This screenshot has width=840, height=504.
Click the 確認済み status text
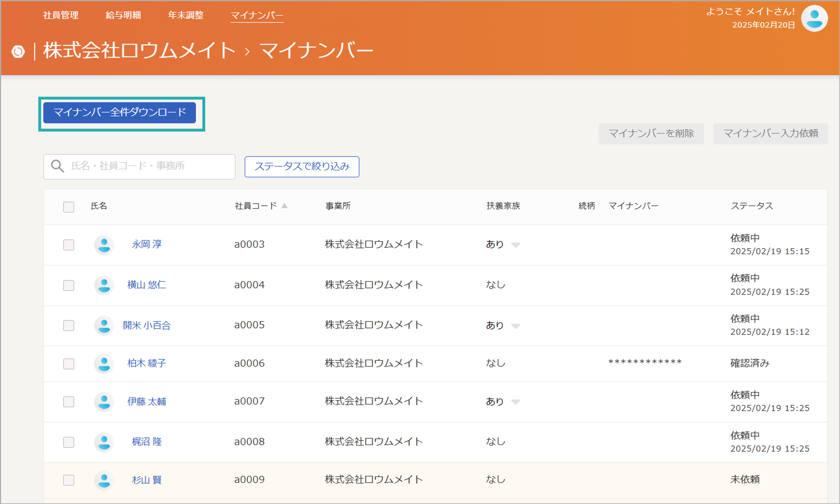point(750,363)
